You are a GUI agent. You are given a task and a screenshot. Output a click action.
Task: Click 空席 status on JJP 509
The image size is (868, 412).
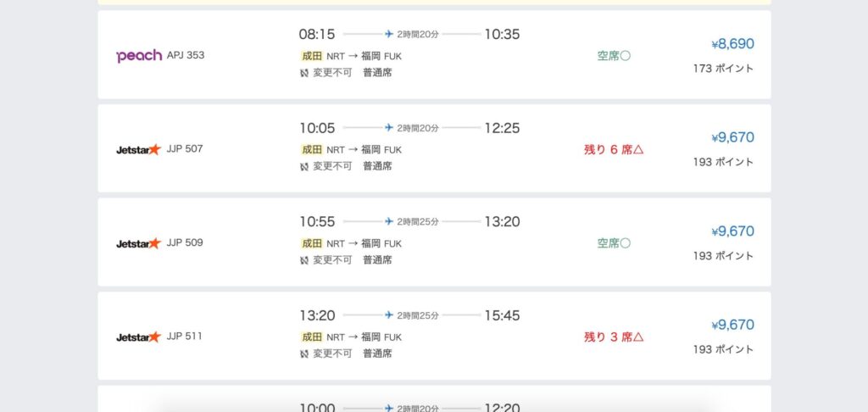pos(614,243)
